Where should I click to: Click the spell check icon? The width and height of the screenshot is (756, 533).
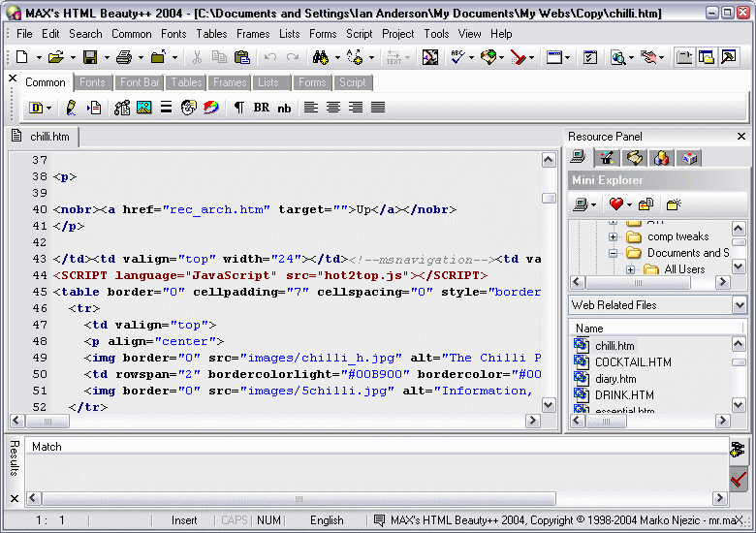[x=457, y=58]
